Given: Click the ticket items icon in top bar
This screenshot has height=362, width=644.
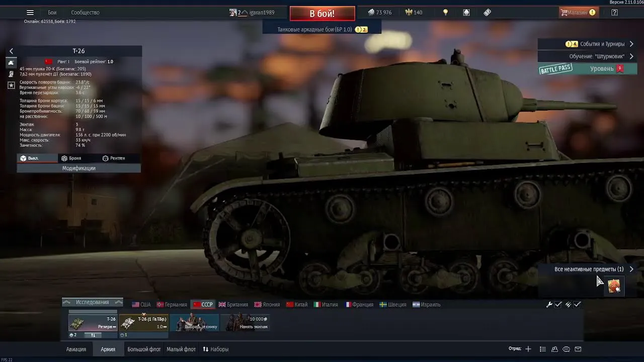Looking at the screenshot, I should pyautogui.click(x=487, y=13).
